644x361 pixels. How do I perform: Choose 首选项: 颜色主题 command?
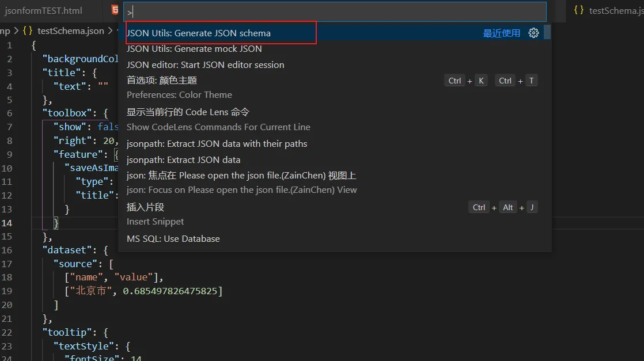334,88
